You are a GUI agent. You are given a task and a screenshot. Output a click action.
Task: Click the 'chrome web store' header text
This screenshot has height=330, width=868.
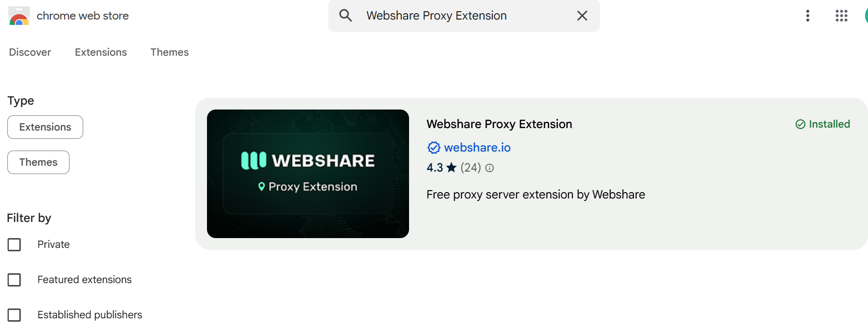point(83,16)
